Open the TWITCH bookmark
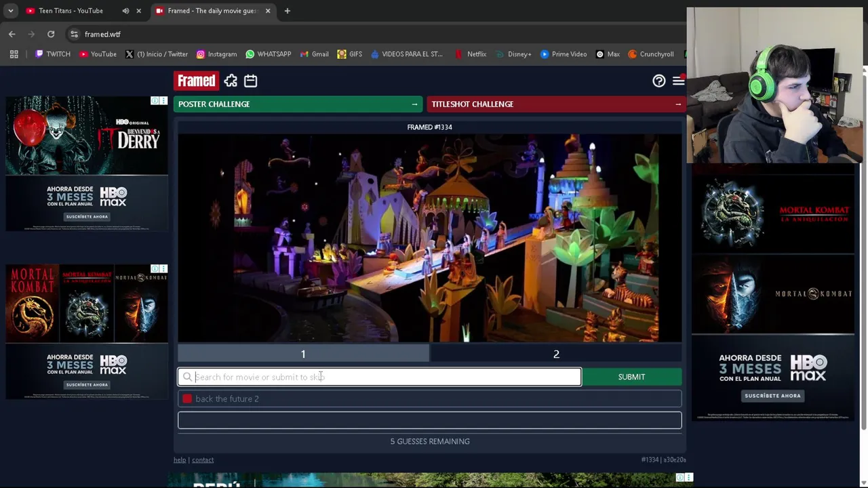868x488 pixels. click(52, 54)
